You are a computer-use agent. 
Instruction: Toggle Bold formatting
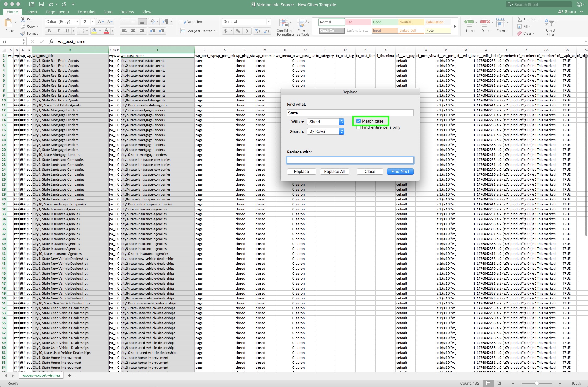[x=49, y=31]
